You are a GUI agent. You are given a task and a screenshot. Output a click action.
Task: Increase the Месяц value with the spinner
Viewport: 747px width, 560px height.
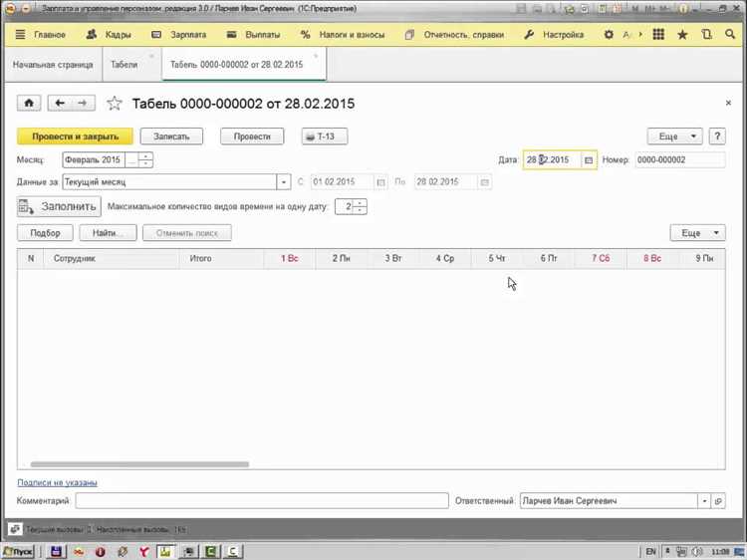click(145, 156)
